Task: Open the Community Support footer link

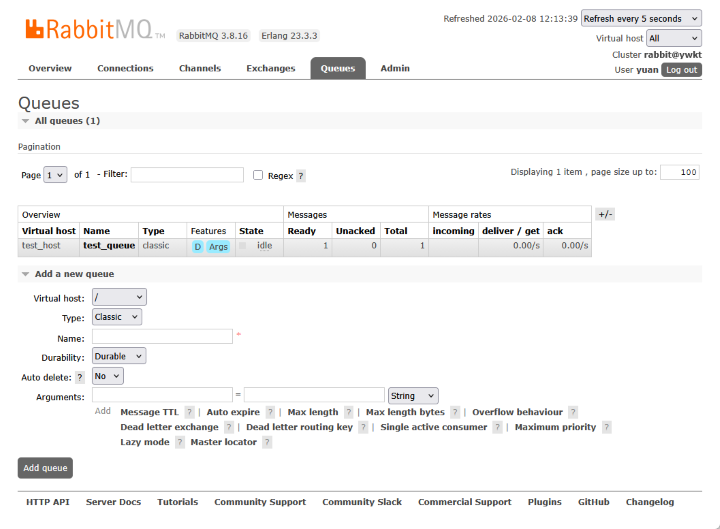Action: 260,502
